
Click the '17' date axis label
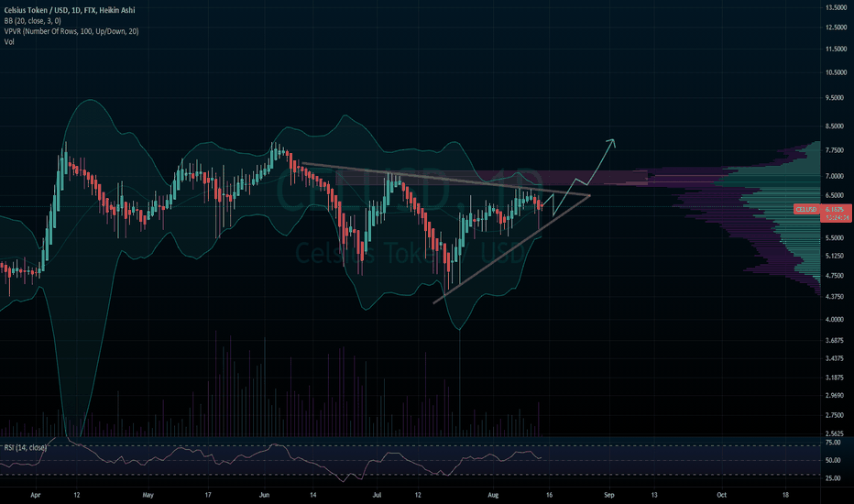tap(207, 495)
